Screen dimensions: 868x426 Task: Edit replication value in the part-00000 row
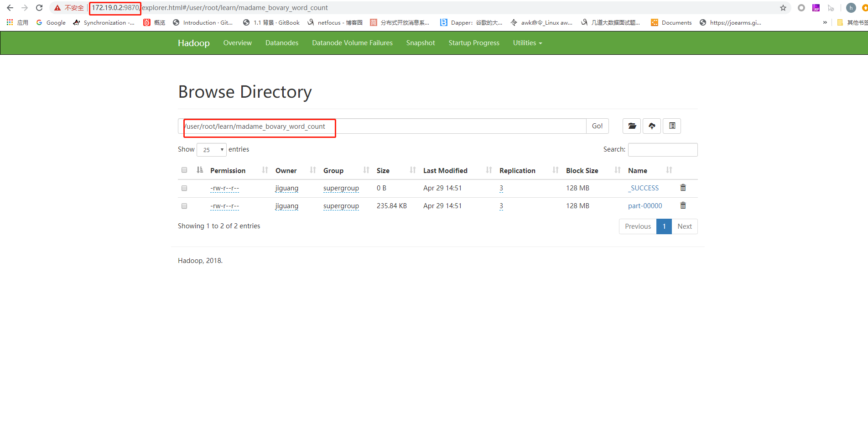coord(501,206)
